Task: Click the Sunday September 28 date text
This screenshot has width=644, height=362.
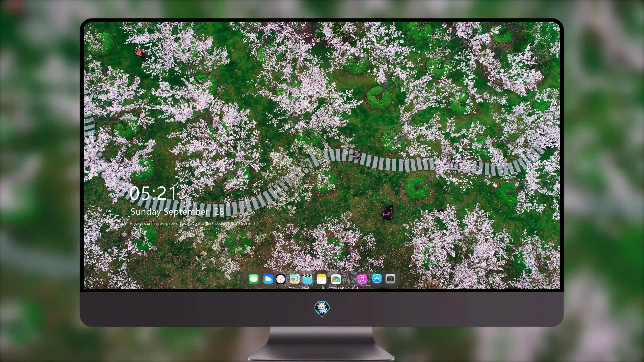Action: click(177, 212)
